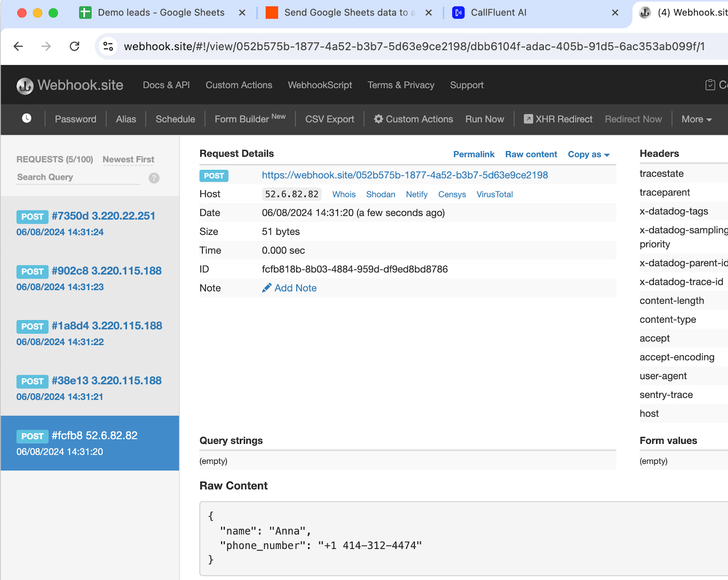Image resolution: width=728 pixels, height=580 pixels.
Task: Open Raw content link
Action: (531, 154)
